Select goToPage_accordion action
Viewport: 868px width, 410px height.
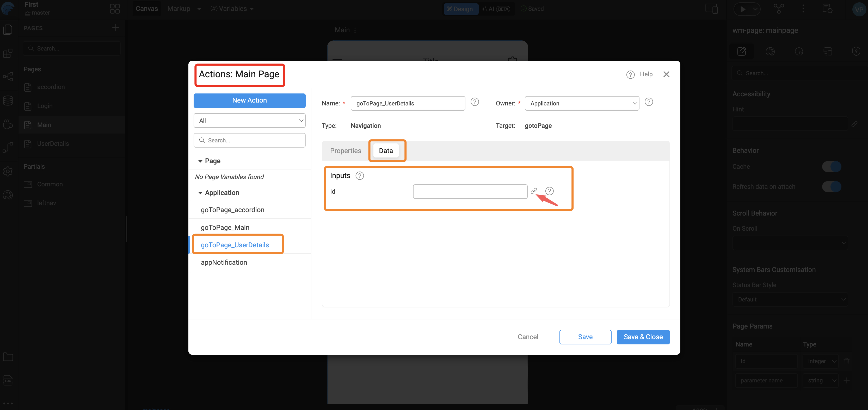(250, 210)
